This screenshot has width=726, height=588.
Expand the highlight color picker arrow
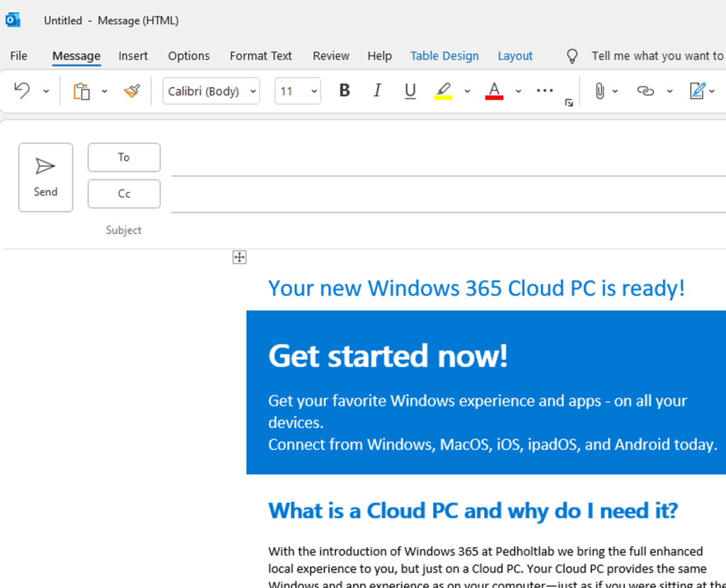click(467, 91)
